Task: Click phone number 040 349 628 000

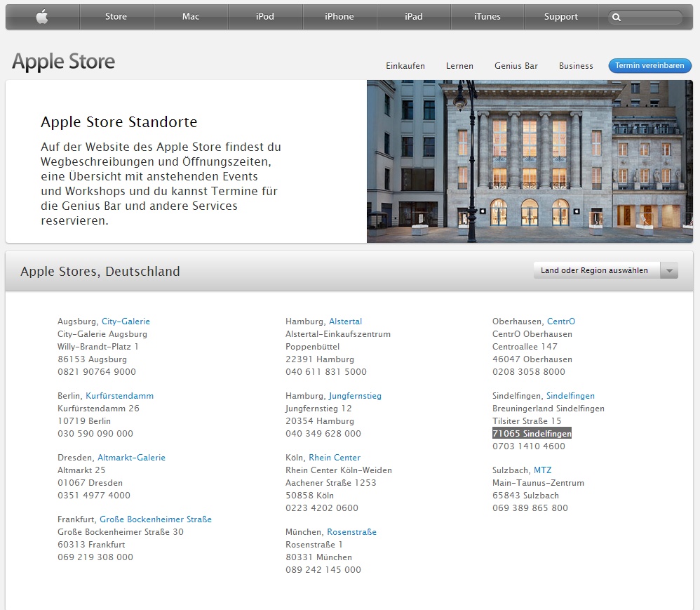Action: pyautogui.click(x=323, y=434)
